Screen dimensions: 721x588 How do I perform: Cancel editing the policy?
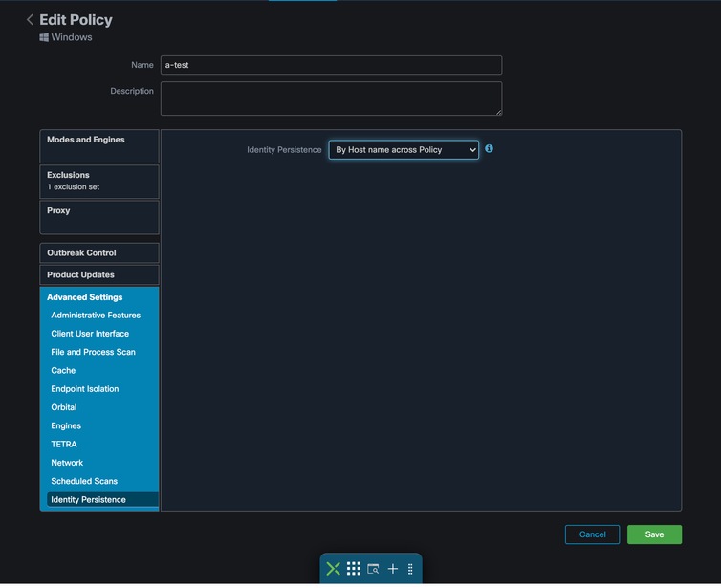592,534
